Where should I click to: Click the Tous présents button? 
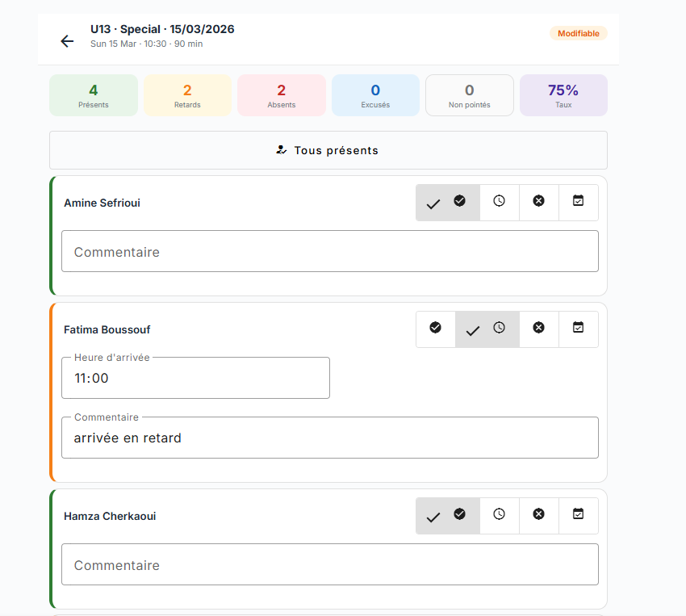point(328,150)
